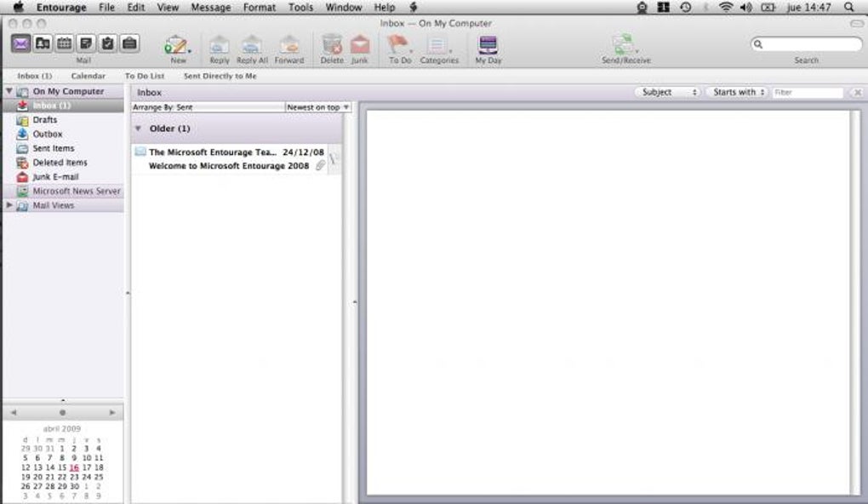The width and height of the screenshot is (868, 504).
Task: Open the Message menu
Action: 211,7
